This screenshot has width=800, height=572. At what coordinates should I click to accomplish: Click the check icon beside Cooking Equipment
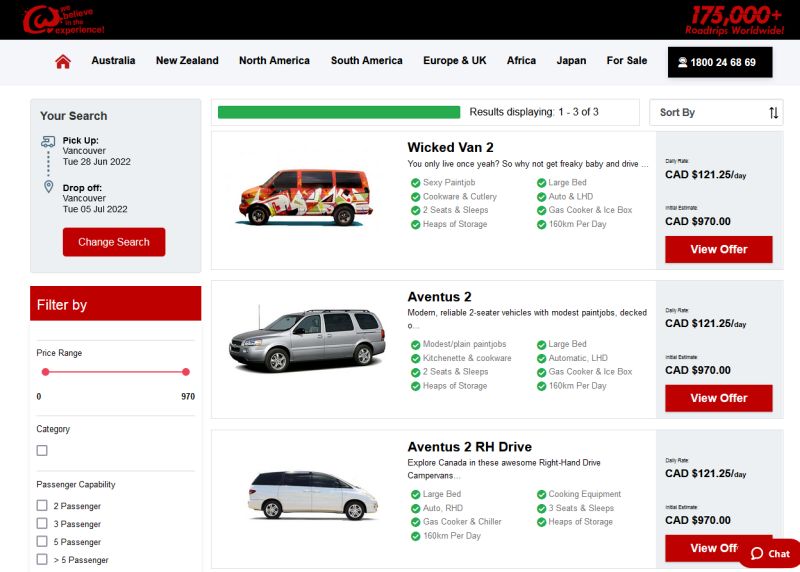541,494
